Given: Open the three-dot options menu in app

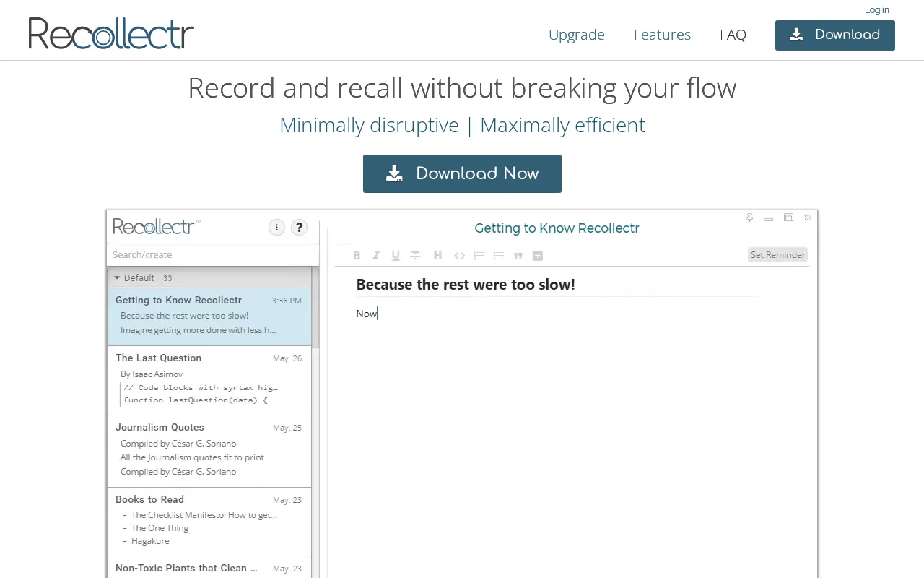Looking at the screenshot, I should (276, 228).
